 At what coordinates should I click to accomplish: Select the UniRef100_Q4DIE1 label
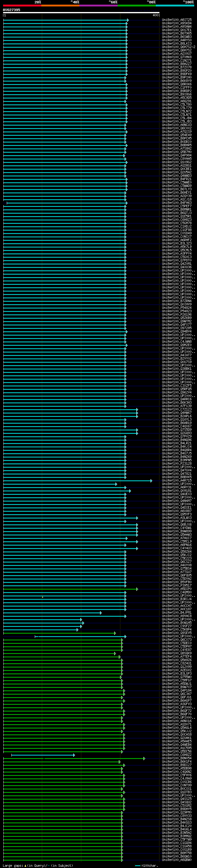176,507
